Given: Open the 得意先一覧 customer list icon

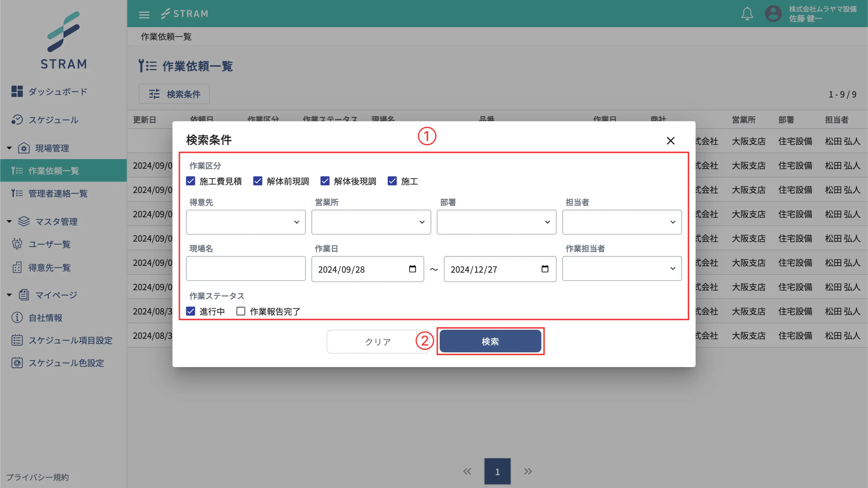Looking at the screenshot, I should pyautogui.click(x=17, y=267).
